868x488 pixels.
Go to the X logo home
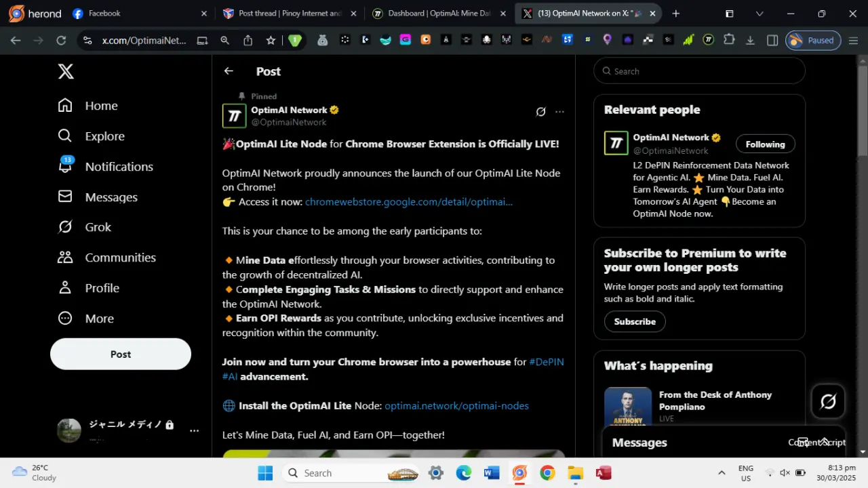coord(66,71)
